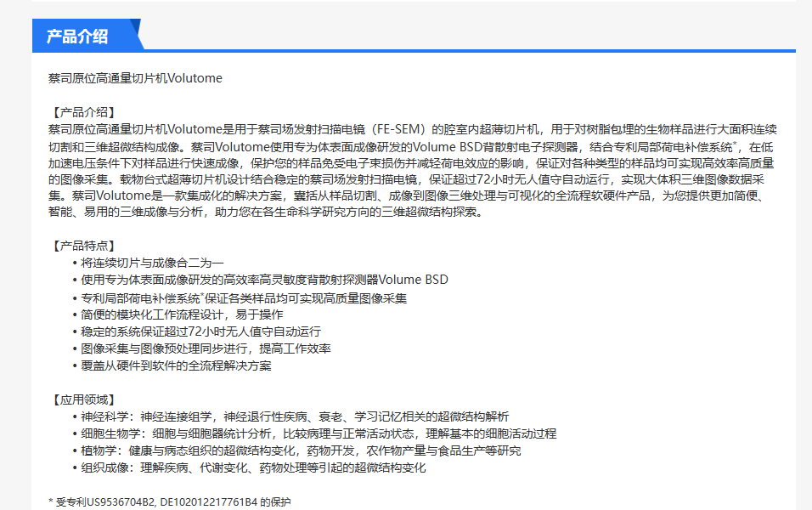Click paragraph line starting 集。蔡司Volutome是一款集成化
This screenshot has height=510, width=812.
(x=409, y=195)
